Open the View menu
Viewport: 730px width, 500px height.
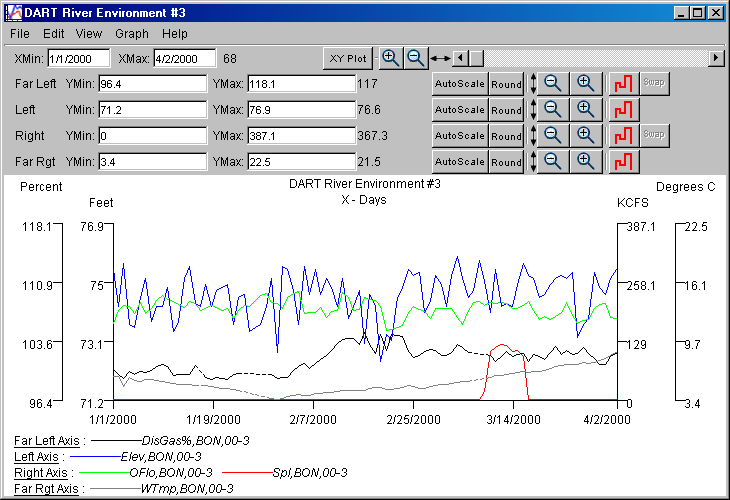[x=90, y=34]
